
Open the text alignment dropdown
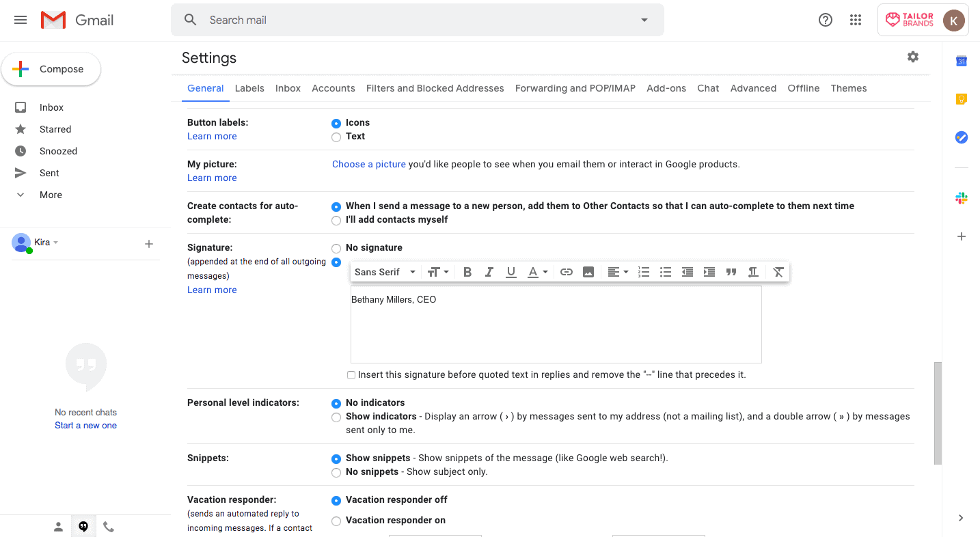[618, 272]
